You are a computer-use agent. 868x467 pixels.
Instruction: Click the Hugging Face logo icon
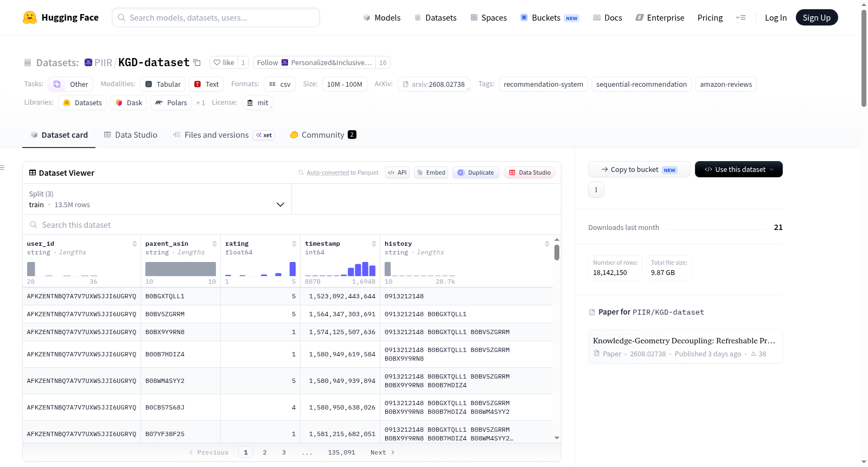tap(30, 17)
